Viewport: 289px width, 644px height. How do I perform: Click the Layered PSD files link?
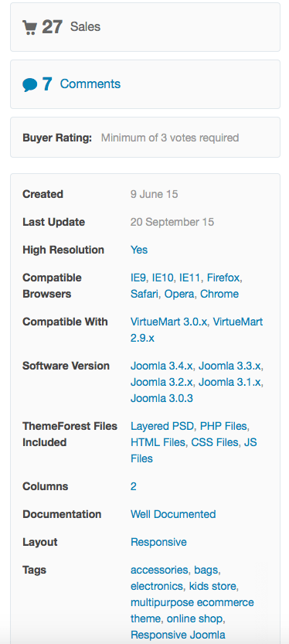coord(161,426)
